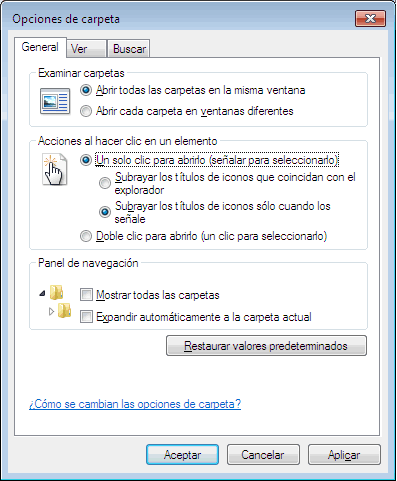397x481 pixels.
Task: Switch to the Ver tab
Action: coord(87,49)
